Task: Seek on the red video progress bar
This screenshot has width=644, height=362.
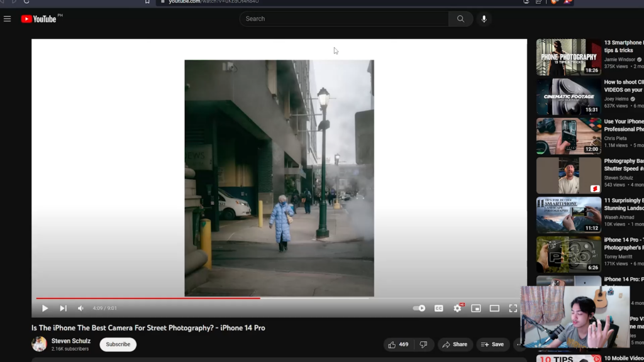Action: 148,299
